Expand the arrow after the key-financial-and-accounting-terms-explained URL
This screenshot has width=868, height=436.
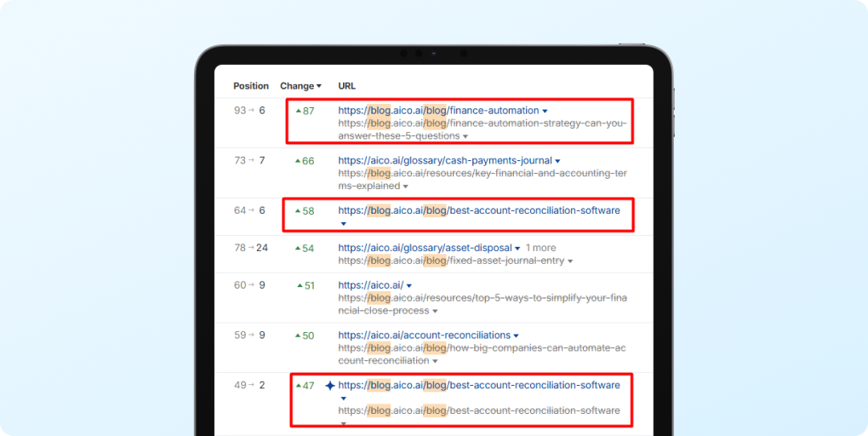tap(405, 186)
